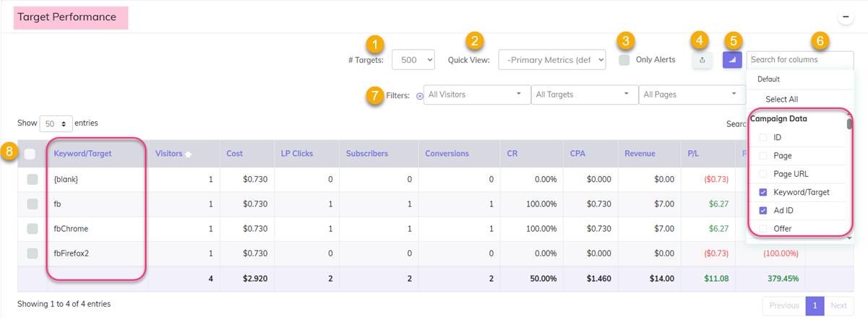Click the blue chart icon button
Viewport: 868px width, 319px height.
coord(732,59)
